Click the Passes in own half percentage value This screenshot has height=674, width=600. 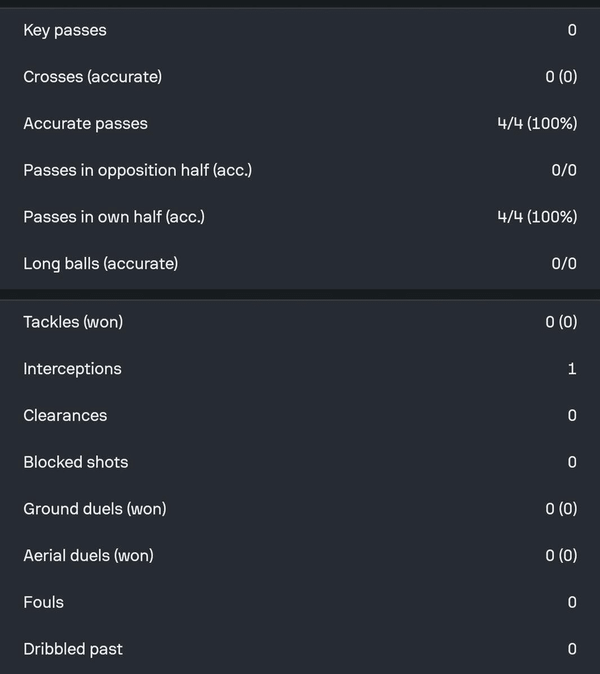tap(537, 217)
